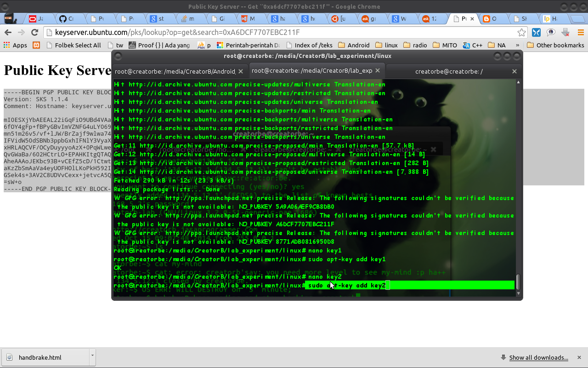Open the Index of /teks bookmark
Image resolution: width=588 pixels, height=368 pixels.
point(315,45)
